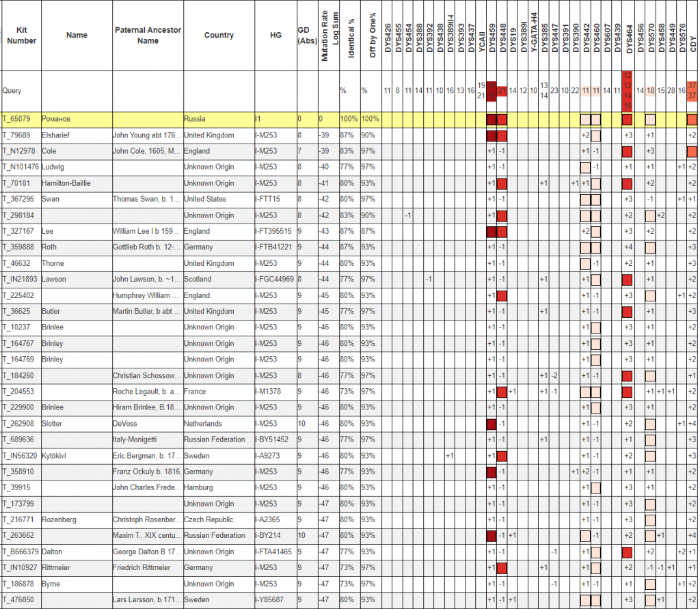This screenshot has height=609, width=700.
Task: Click the dark red DYS464 Query cell
Action: 628,90
